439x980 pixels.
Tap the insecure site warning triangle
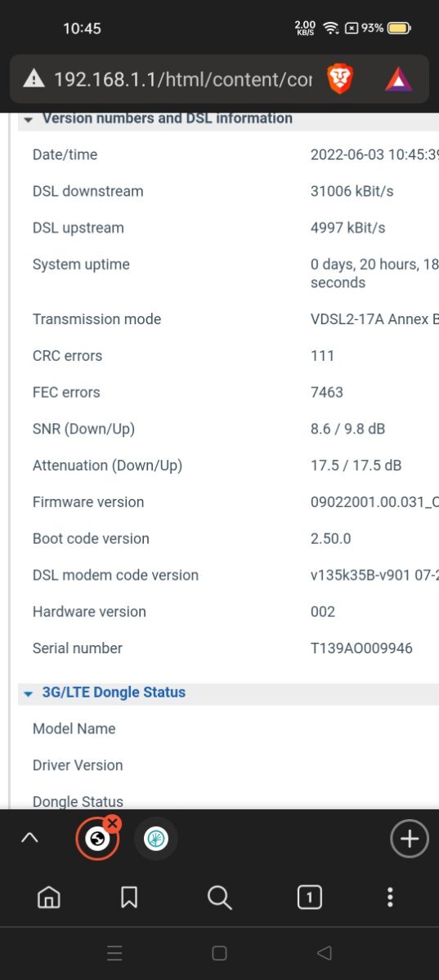[x=34, y=78]
